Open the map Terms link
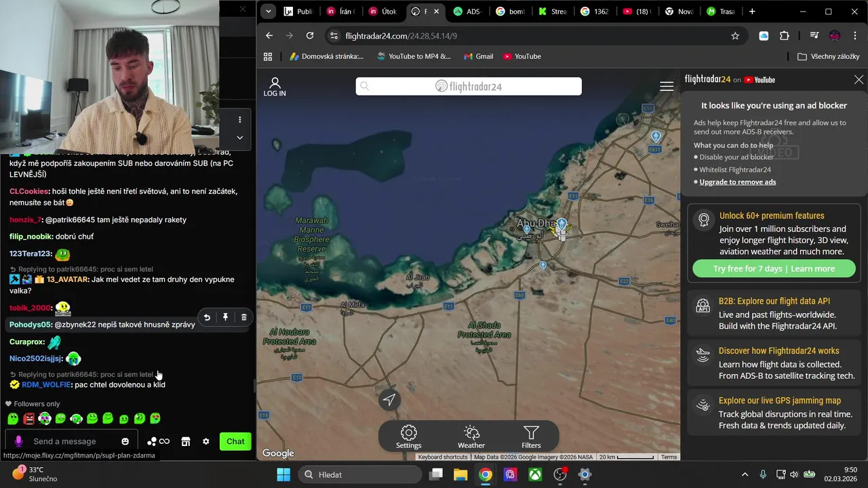Viewport: 868px width, 488px height. click(669, 457)
